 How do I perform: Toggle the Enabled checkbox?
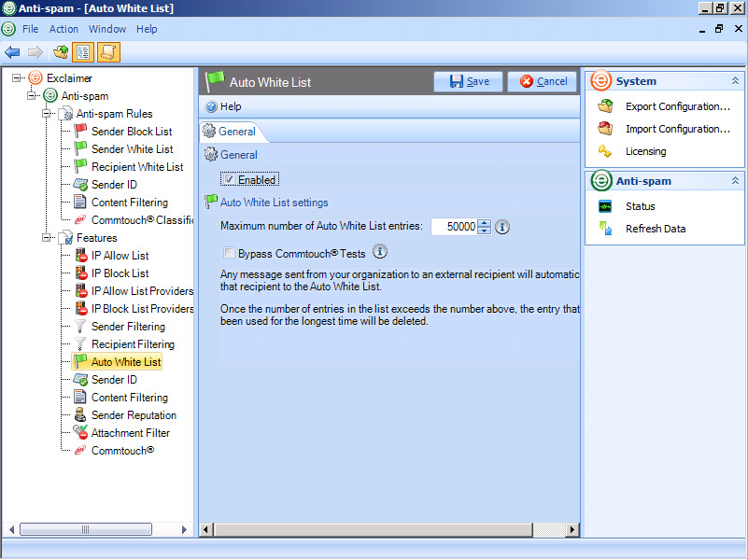pos(230,179)
